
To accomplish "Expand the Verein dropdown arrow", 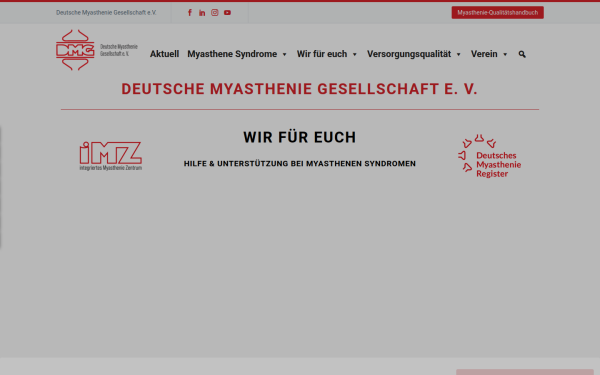I will [505, 55].
